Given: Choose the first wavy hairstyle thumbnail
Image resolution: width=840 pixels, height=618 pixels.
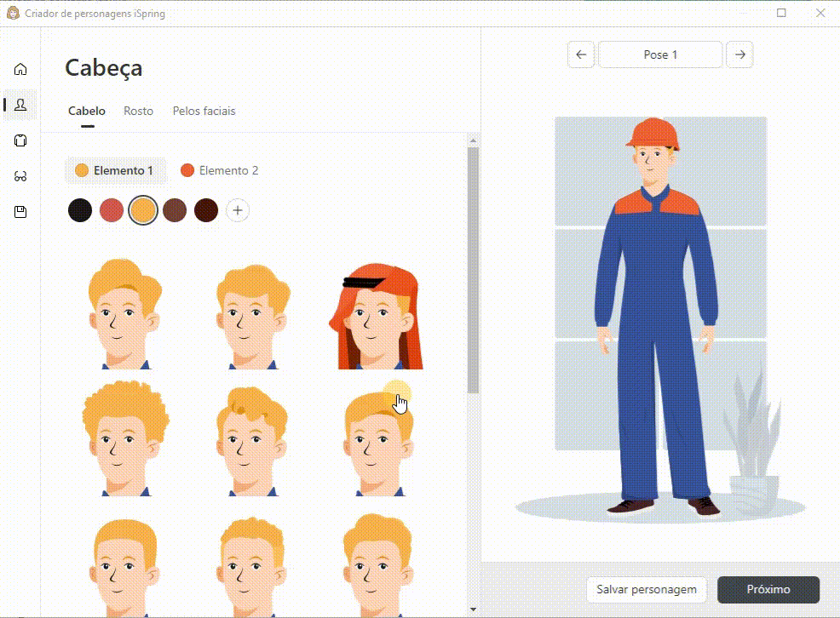Looking at the screenshot, I should [125, 314].
